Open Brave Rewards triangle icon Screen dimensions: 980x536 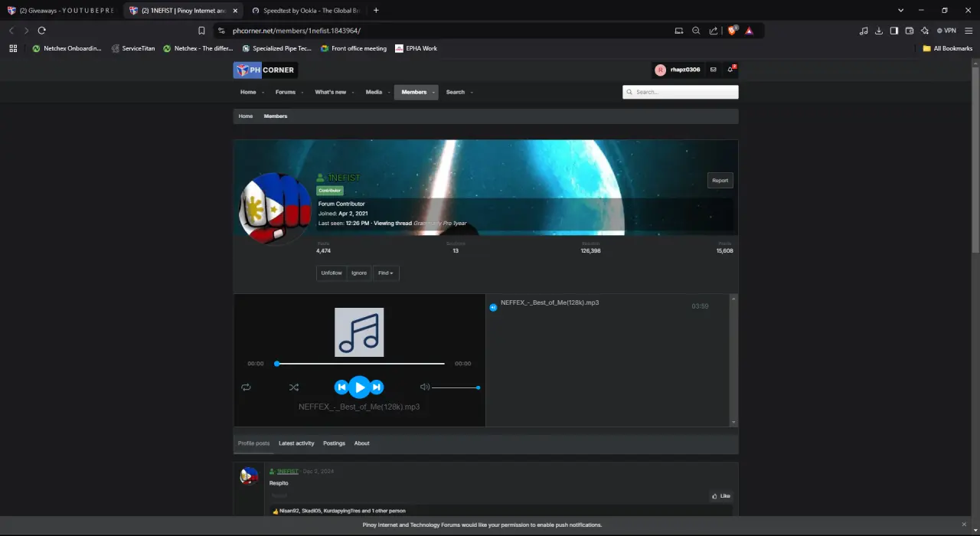click(x=749, y=31)
